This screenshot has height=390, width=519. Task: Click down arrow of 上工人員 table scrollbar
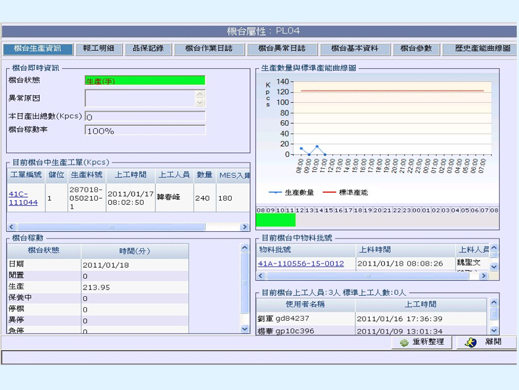pos(494,330)
